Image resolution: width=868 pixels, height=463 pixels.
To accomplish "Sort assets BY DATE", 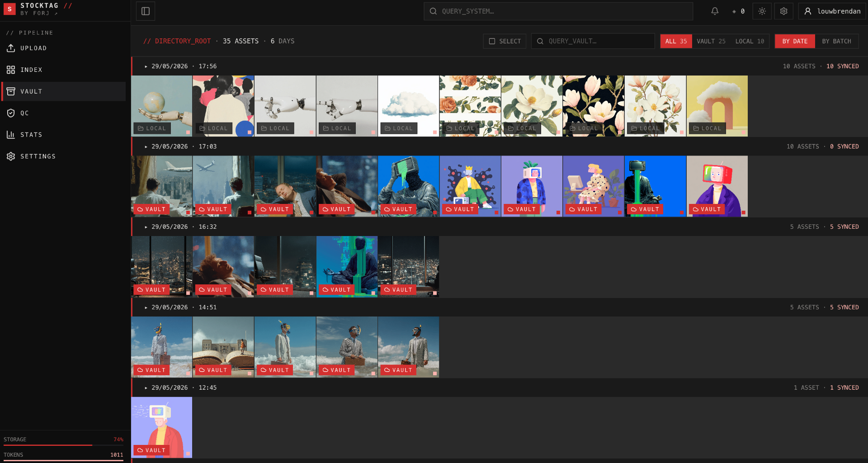I will 795,41.
